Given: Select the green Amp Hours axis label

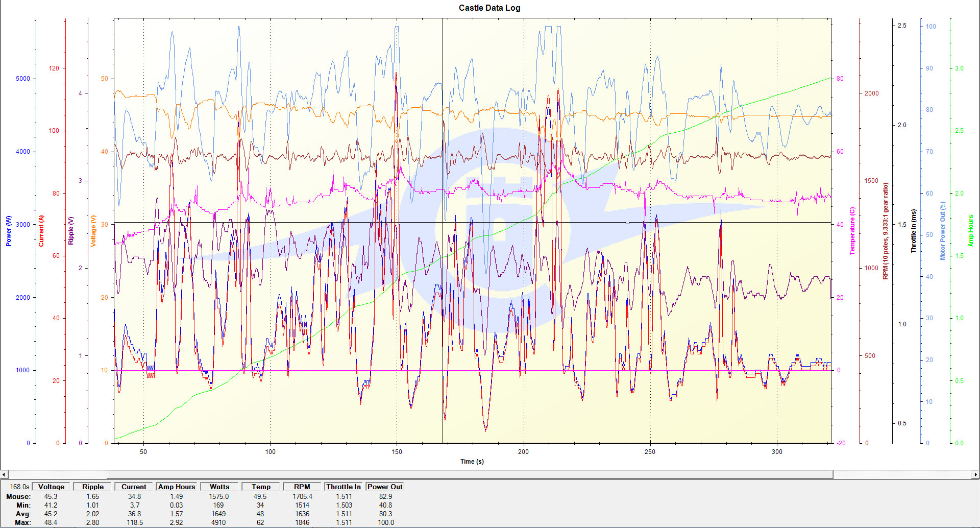Looking at the screenshot, I should coord(971,231).
